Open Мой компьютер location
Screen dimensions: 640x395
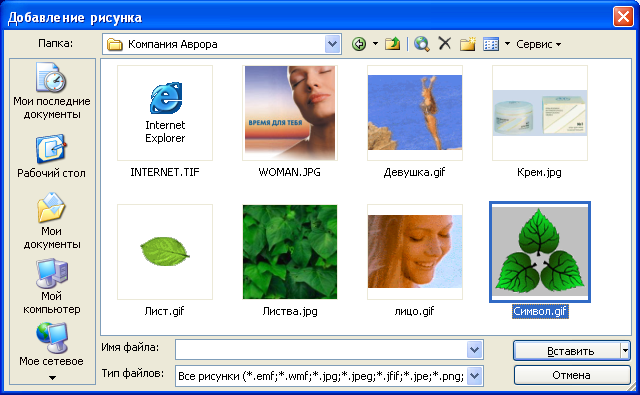pyautogui.click(x=51, y=286)
